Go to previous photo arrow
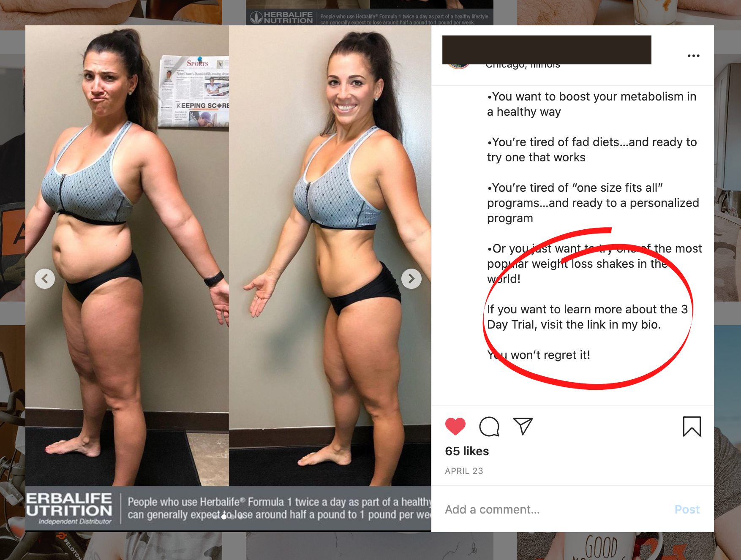 [45, 279]
